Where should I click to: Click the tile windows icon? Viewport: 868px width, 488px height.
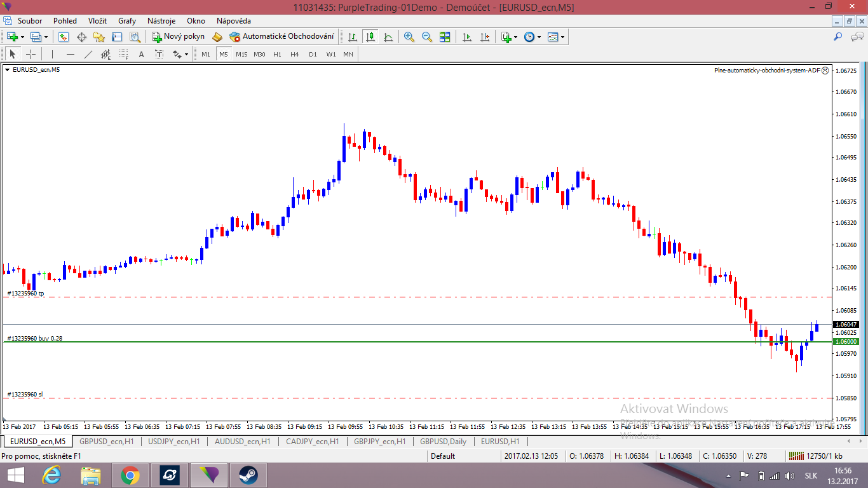click(445, 37)
